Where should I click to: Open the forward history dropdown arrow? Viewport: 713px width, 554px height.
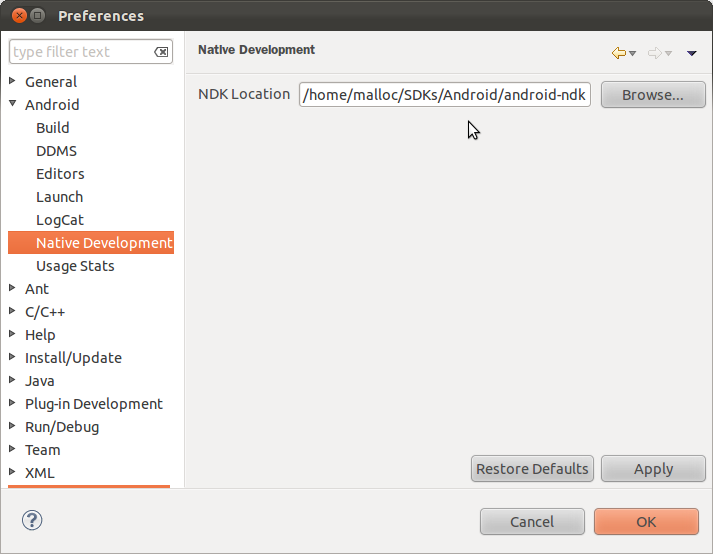pyautogui.click(x=668, y=54)
